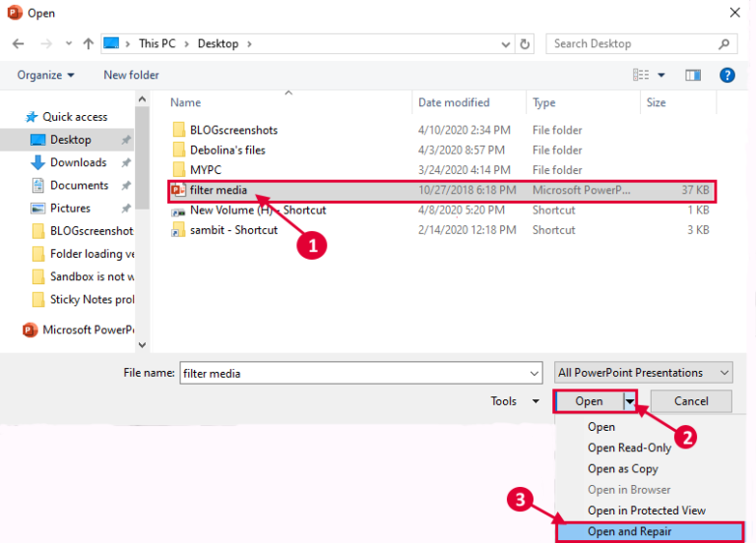Click the Back navigation arrow
This screenshot has height=543, width=756.
coord(19,44)
